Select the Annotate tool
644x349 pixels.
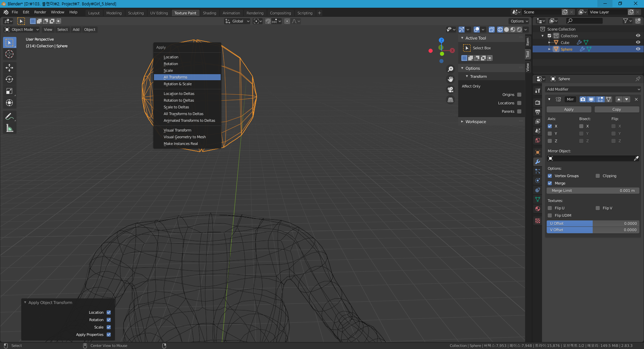pos(9,117)
